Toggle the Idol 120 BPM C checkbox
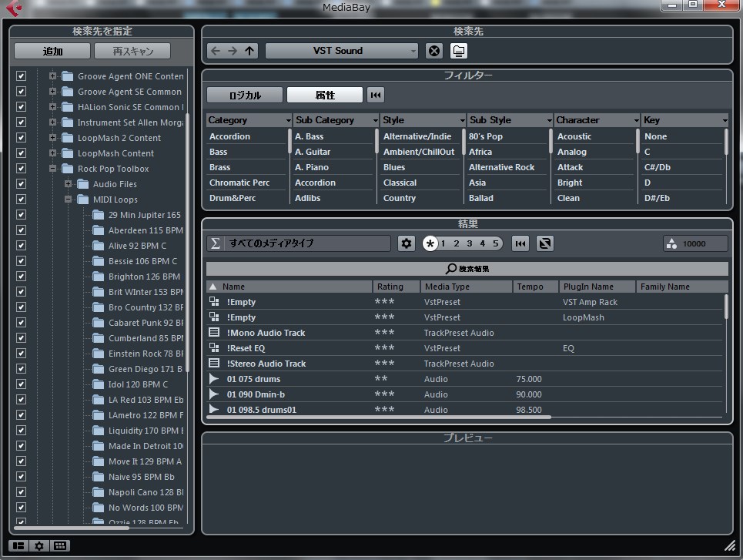Image resolution: width=743 pixels, height=560 pixels. coord(21,384)
